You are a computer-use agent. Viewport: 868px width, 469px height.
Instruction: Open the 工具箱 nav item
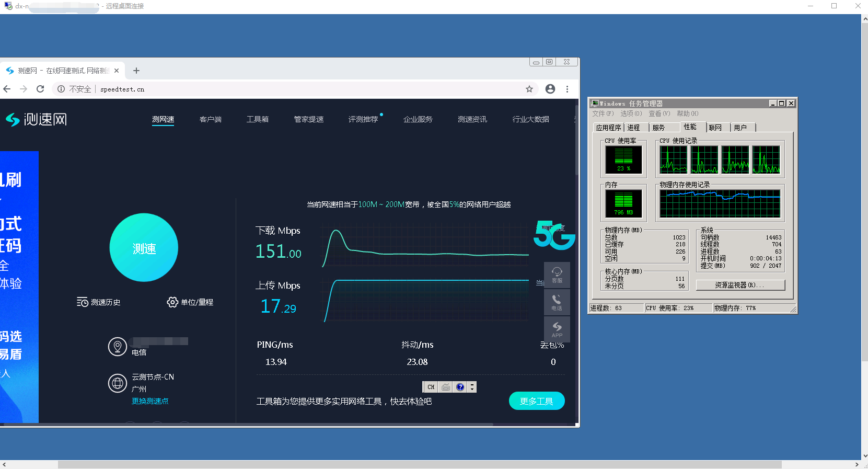click(258, 119)
